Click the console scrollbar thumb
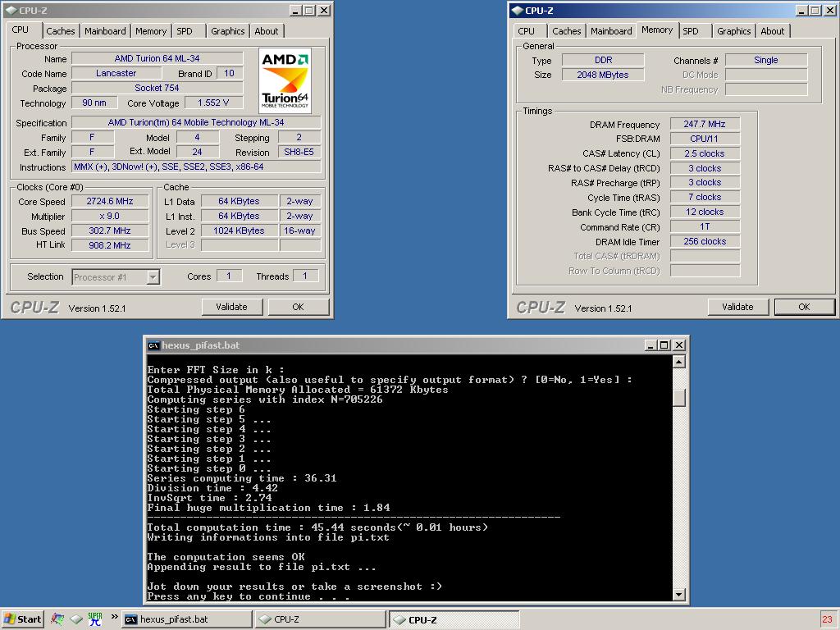 679,397
